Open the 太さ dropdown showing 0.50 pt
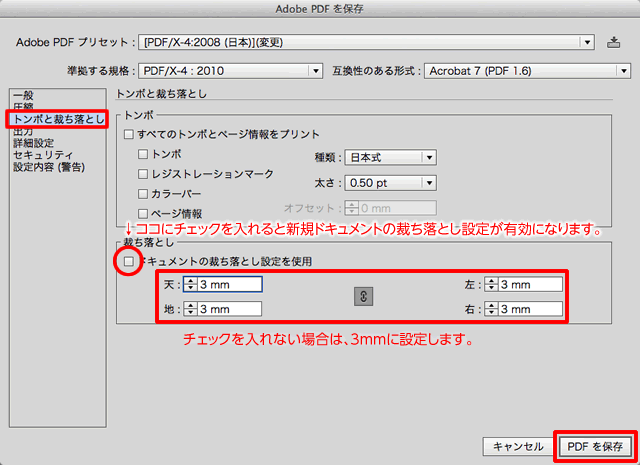The height and width of the screenshot is (465, 640). tap(391, 183)
